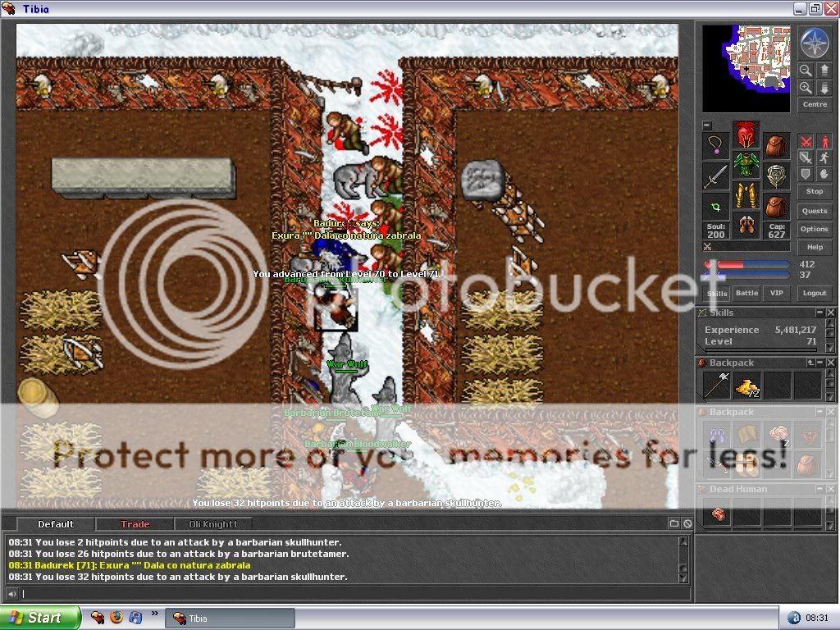Open the Quests log
This screenshot has width=840, height=630.
tap(815, 211)
